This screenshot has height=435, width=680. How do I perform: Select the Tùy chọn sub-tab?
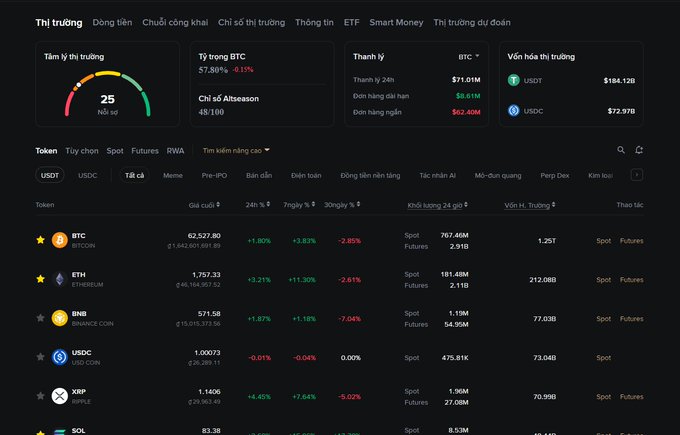[82, 150]
